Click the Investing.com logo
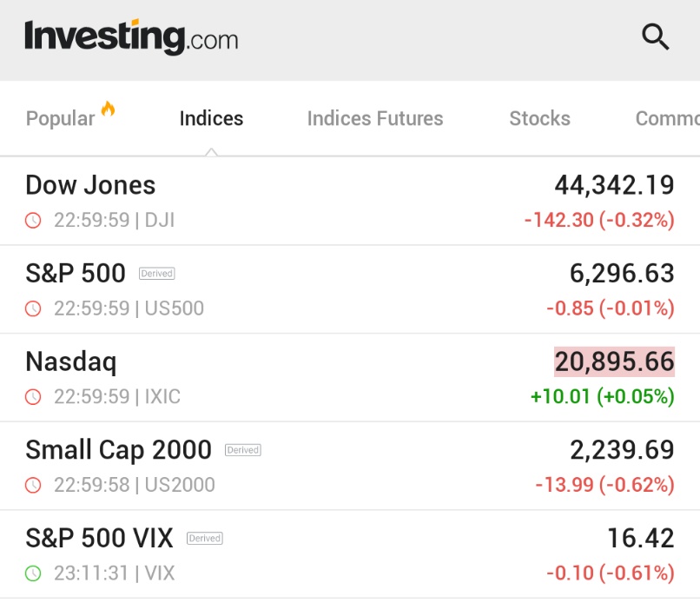Screen dimensions: 700x603 pyautogui.click(x=131, y=37)
